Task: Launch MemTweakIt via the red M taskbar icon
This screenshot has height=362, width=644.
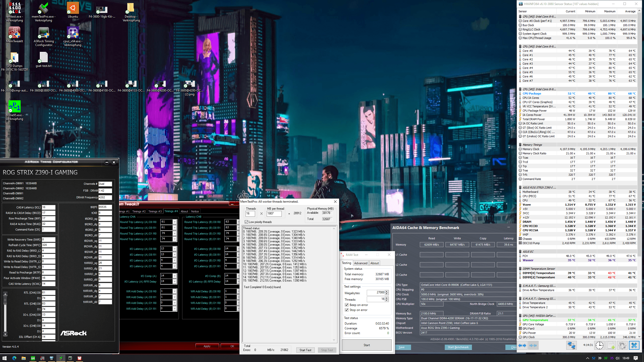Action: click(x=80, y=358)
